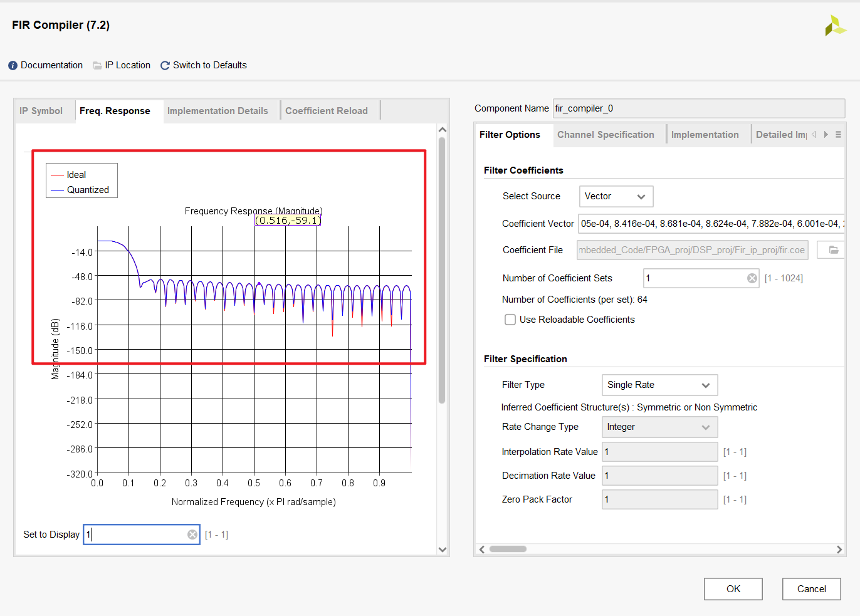Open the Select Source dropdown

[616, 196]
